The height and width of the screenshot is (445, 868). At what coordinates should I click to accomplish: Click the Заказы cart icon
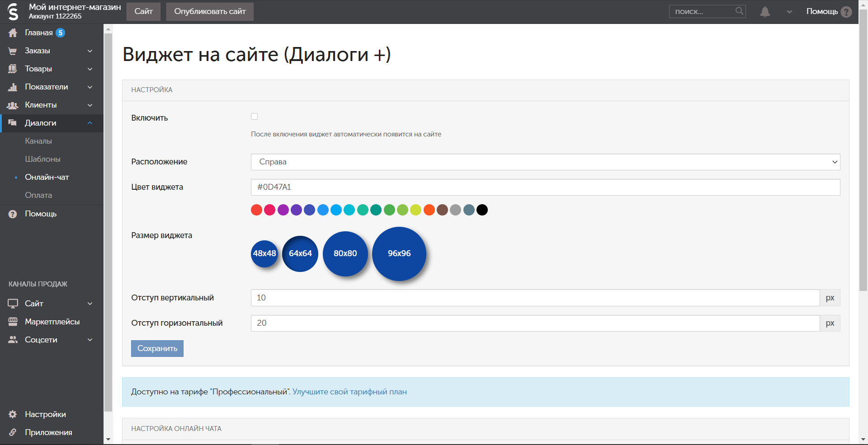pyautogui.click(x=13, y=51)
